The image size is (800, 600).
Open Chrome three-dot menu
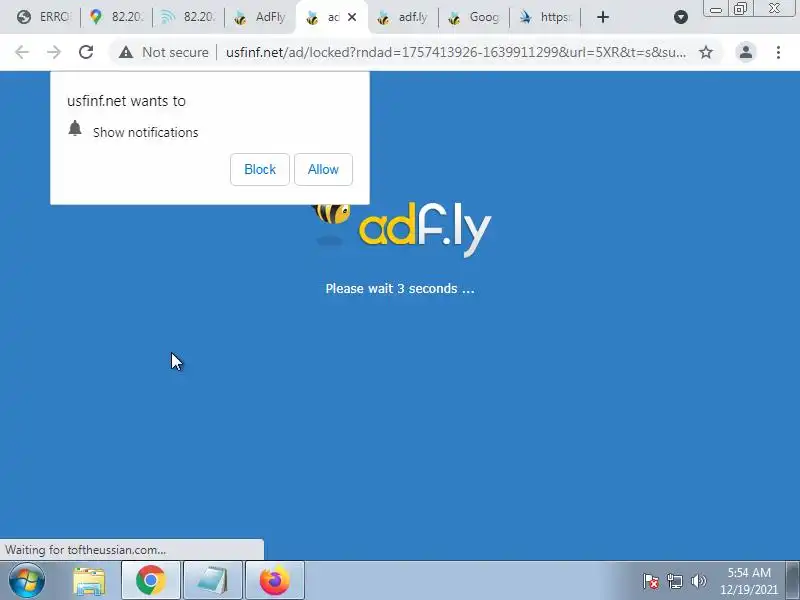coord(778,52)
